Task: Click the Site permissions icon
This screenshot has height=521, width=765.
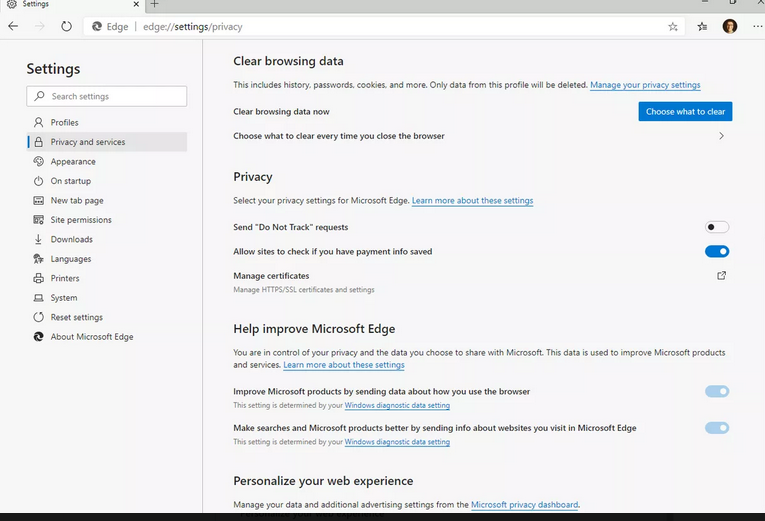Action: (x=39, y=220)
